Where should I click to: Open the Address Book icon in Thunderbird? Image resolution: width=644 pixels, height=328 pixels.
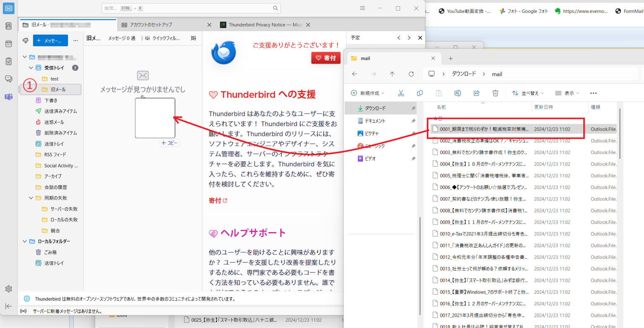click(x=8, y=26)
